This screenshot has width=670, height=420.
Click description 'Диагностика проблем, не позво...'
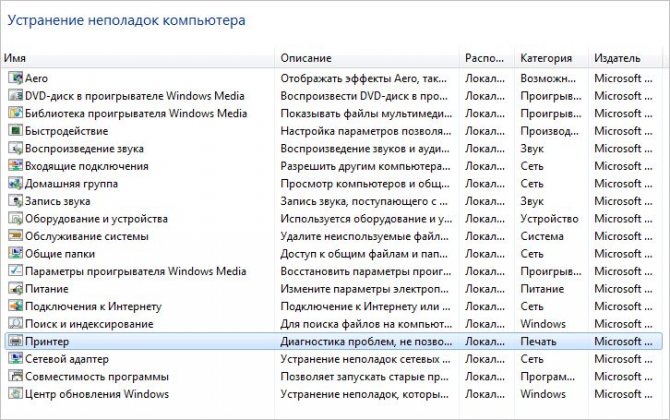[x=366, y=341]
